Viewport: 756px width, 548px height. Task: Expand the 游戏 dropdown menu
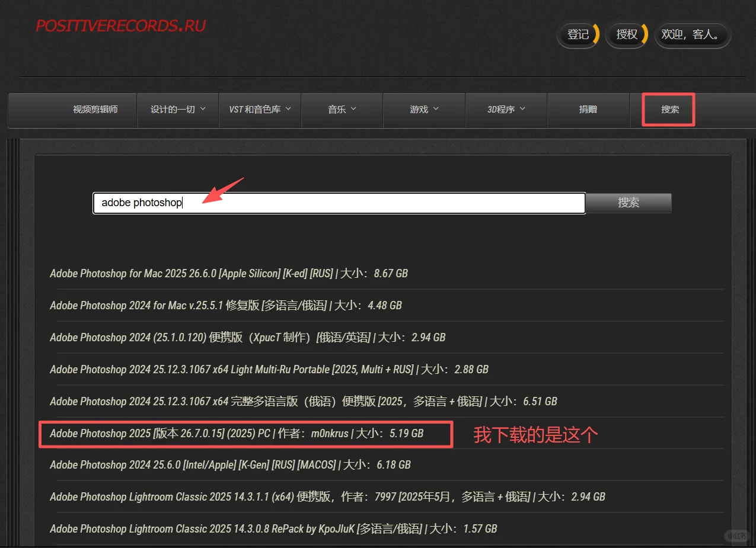coord(424,110)
